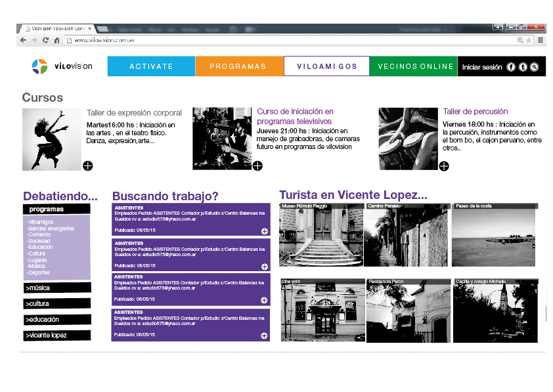Open the ACTIVATE navigation tab
553x392 pixels.
(151, 66)
